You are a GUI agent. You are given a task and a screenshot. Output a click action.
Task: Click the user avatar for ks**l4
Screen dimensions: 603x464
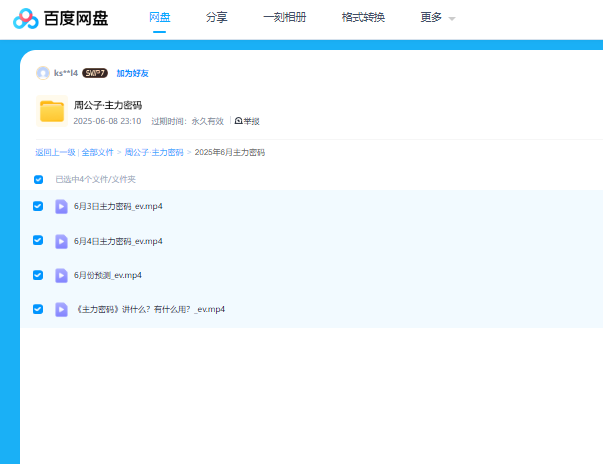43,73
